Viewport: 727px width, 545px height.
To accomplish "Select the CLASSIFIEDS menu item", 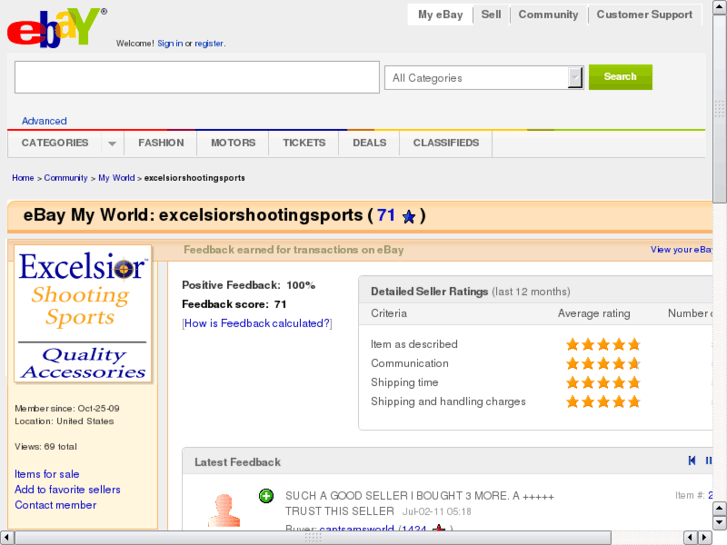I will 446,143.
